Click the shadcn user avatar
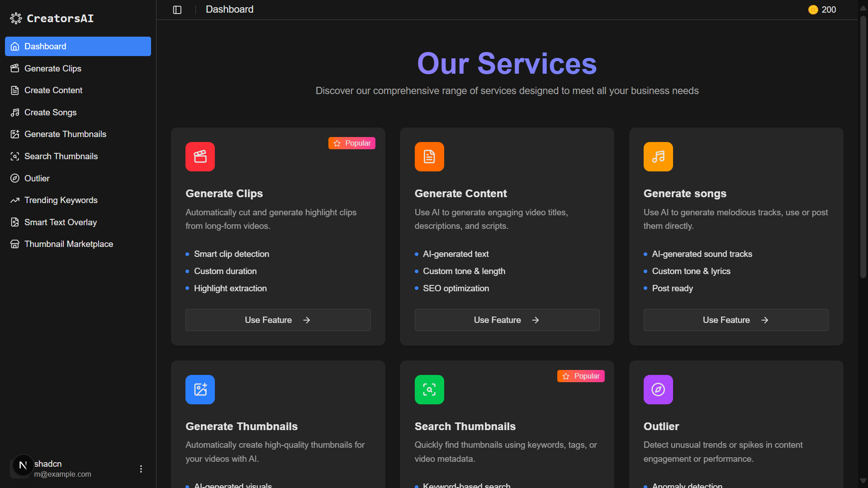 click(x=23, y=465)
